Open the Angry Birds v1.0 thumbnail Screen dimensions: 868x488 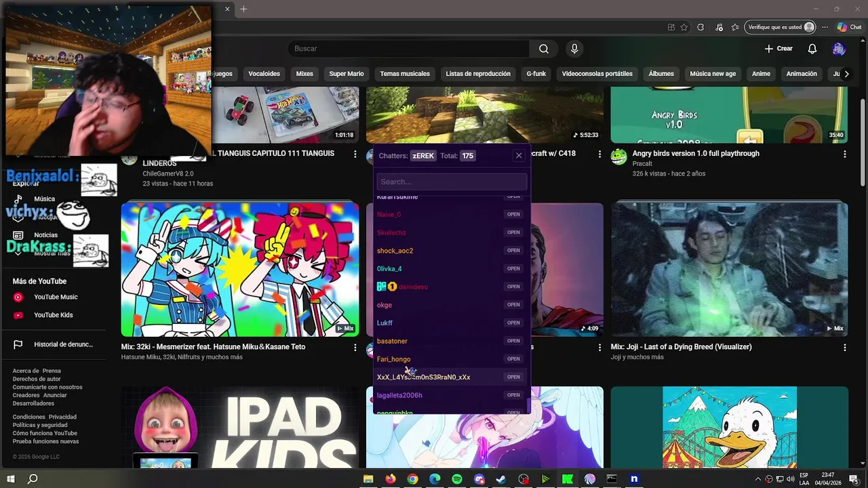(729, 115)
